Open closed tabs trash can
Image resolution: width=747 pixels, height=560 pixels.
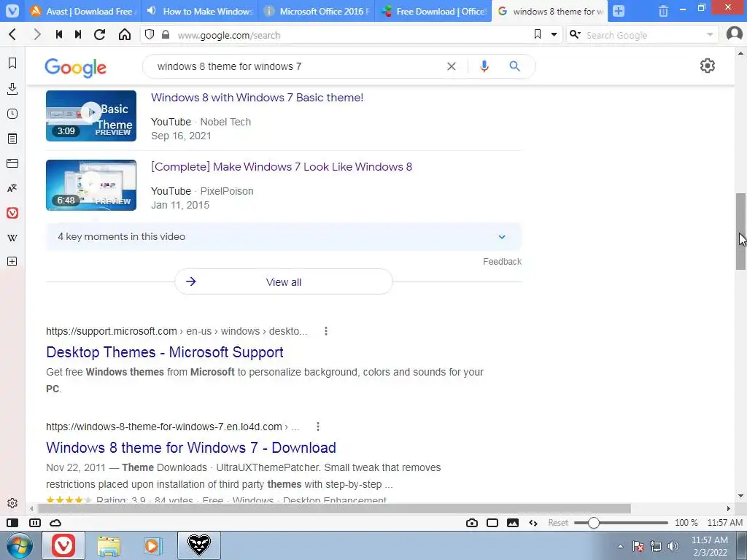[663, 11]
